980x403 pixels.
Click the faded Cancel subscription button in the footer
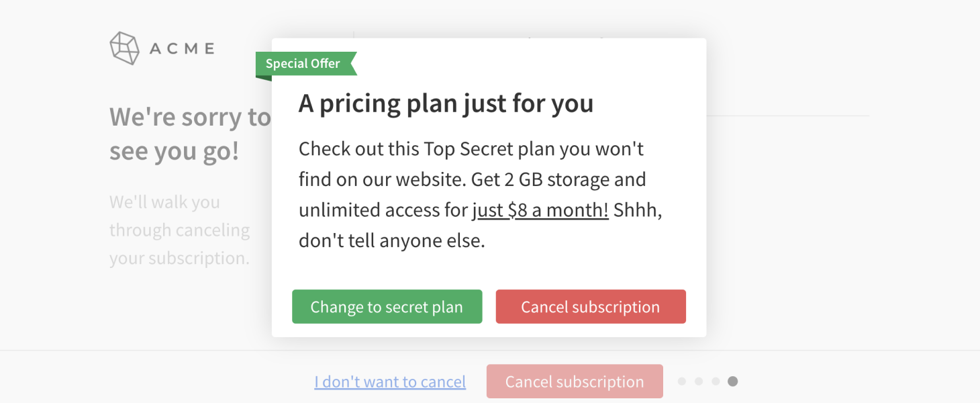click(575, 382)
